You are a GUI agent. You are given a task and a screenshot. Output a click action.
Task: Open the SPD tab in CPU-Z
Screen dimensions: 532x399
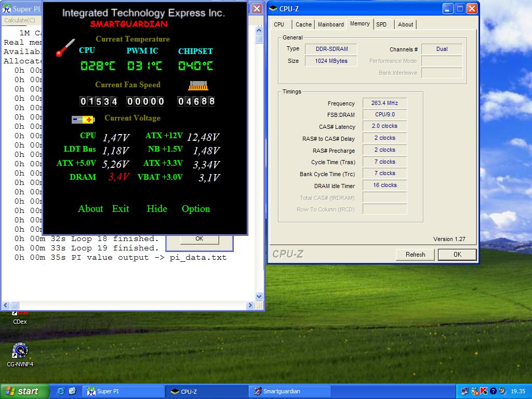[381, 24]
